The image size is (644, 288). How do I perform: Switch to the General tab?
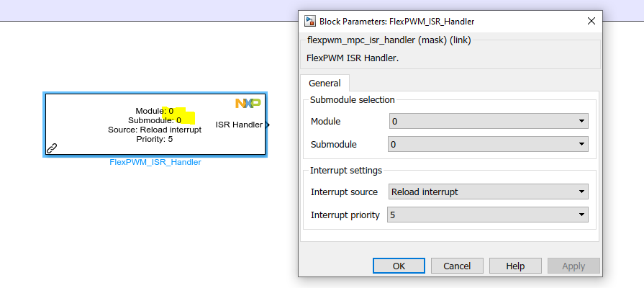(325, 83)
